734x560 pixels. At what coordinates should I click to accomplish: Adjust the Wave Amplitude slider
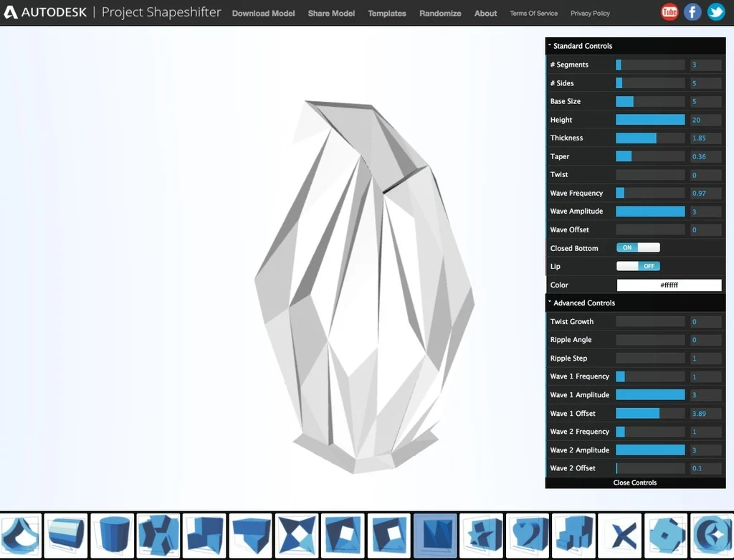tap(650, 212)
